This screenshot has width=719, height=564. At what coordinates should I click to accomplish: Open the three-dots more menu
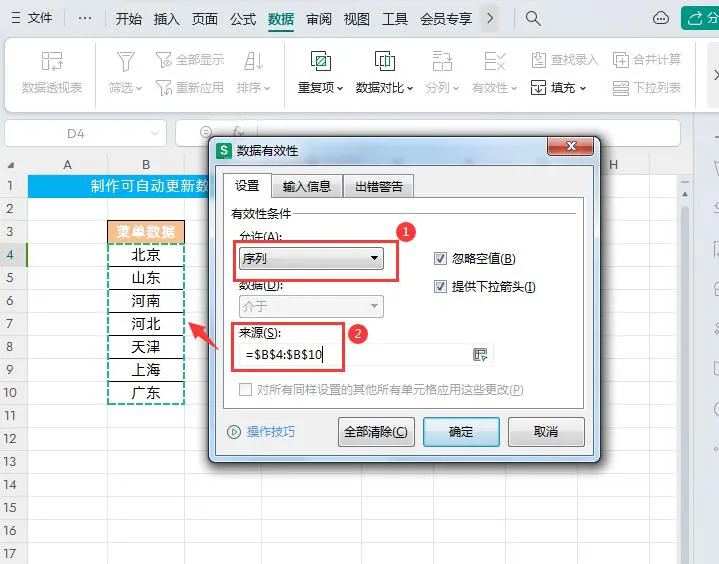click(x=85, y=18)
